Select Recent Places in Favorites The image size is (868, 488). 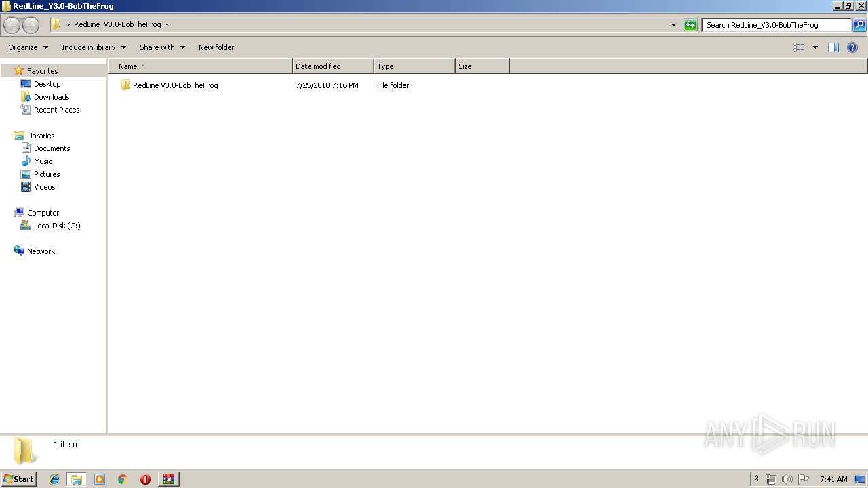57,110
